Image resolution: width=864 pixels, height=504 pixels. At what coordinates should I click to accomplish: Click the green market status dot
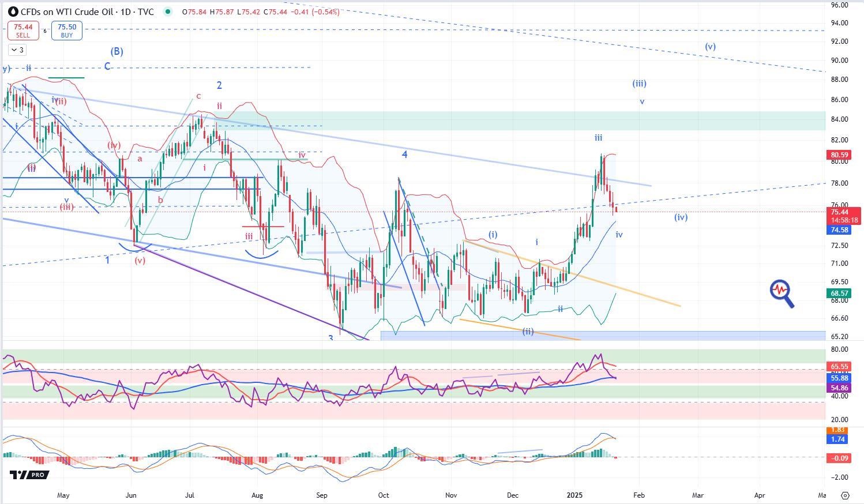tap(168, 12)
